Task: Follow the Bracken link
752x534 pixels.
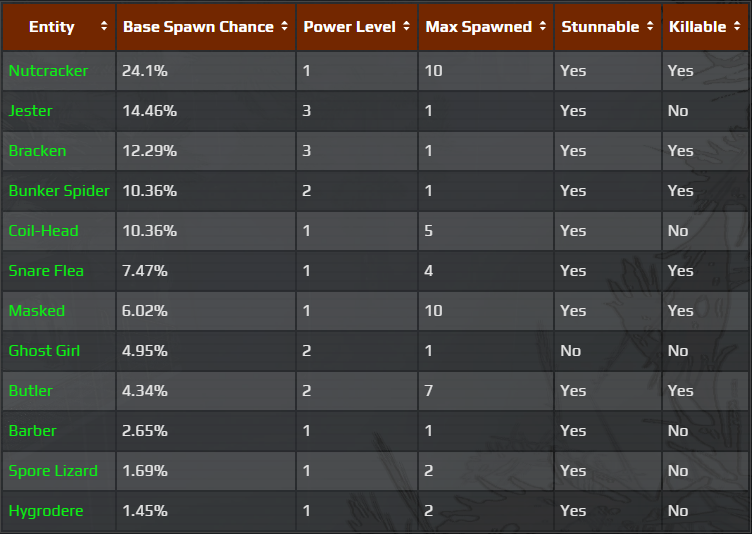Action: coord(37,151)
